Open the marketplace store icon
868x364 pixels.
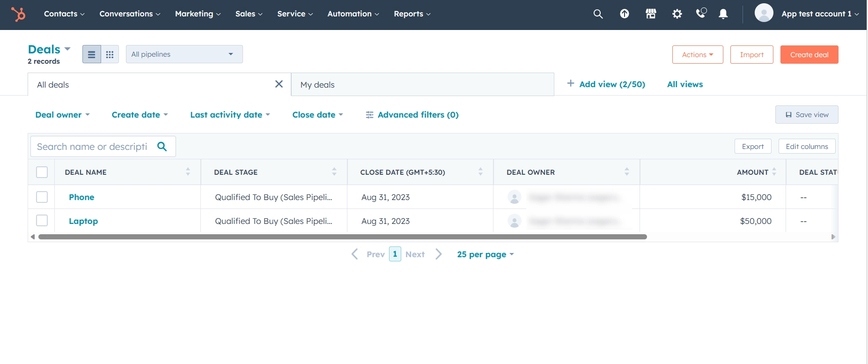pos(651,14)
